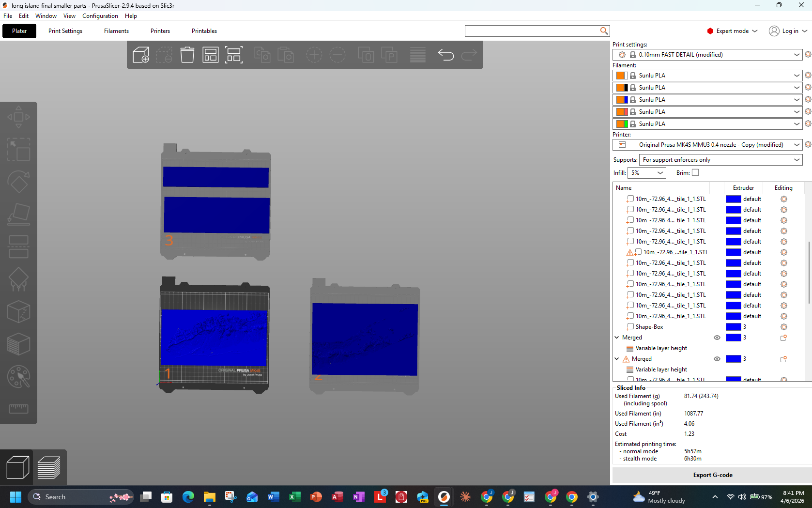Click add-settings icon on first Merged row
Screen dimensions: 812x508
[x=783, y=338]
